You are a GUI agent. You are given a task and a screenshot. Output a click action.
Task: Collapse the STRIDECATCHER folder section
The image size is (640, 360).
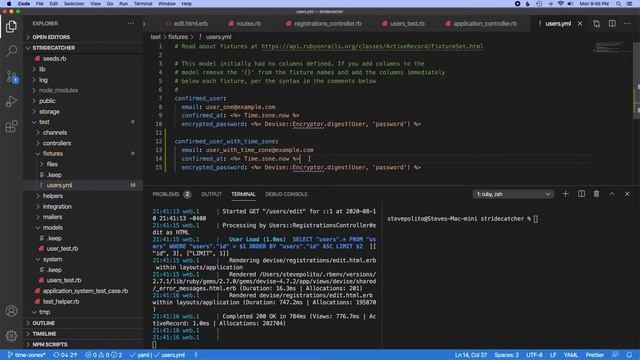83,48
